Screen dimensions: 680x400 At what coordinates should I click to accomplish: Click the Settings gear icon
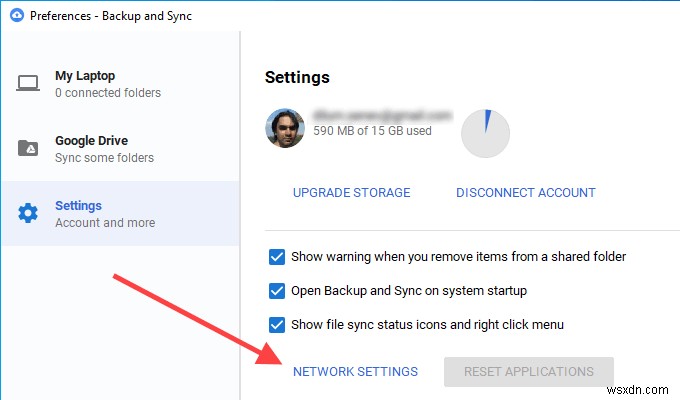point(28,214)
